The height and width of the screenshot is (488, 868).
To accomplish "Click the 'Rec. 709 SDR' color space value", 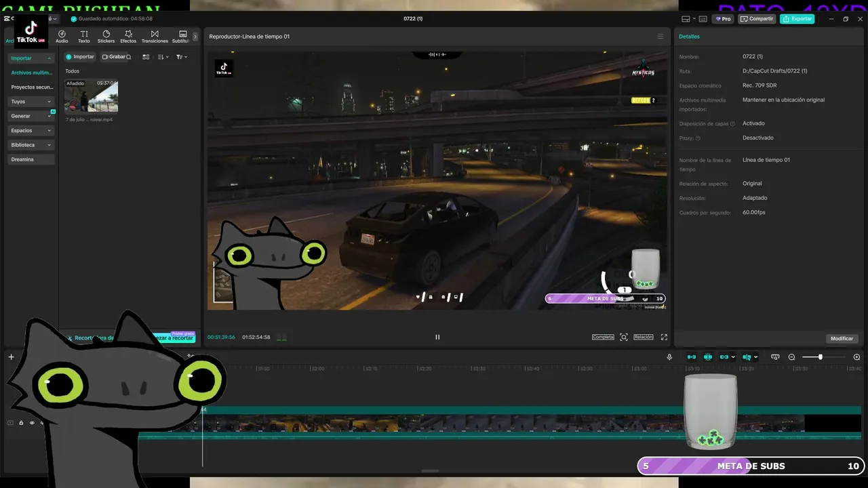I will pyautogui.click(x=759, y=85).
